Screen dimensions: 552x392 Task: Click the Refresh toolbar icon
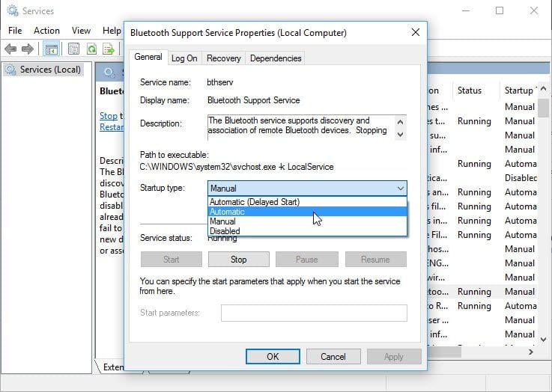[91, 49]
